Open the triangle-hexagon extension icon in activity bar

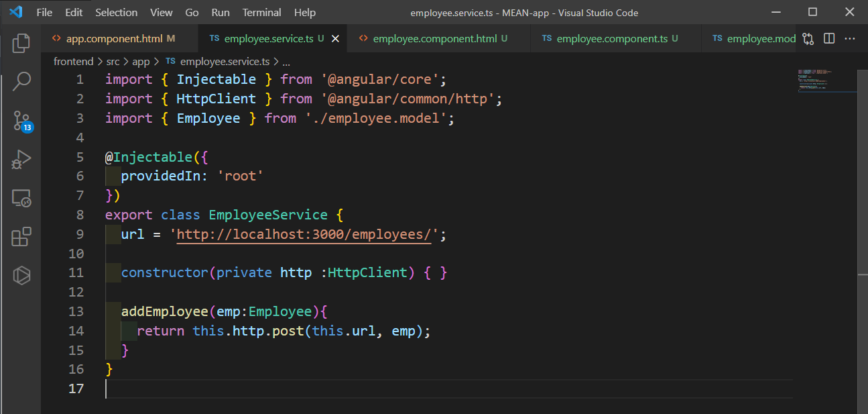click(21, 275)
